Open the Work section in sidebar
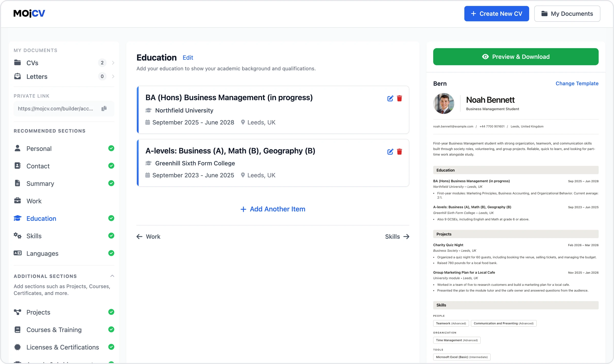Viewport: 614px width, 364px height. pyautogui.click(x=64, y=201)
